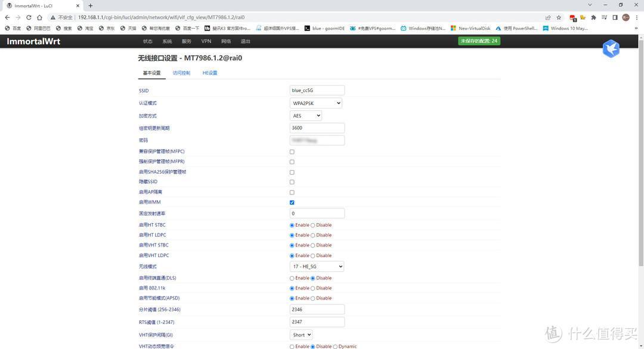Image resolution: width=644 pixels, height=349 pixels.
Task: Open the VHT保护间隔(GI) Short dropdown
Action: coord(301,335)
